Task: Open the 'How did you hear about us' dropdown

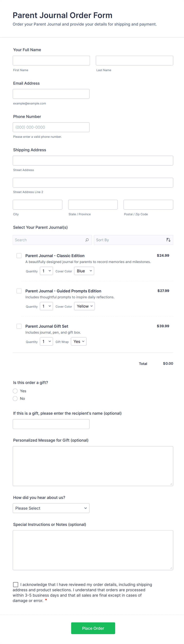Action: click(51, 508)
